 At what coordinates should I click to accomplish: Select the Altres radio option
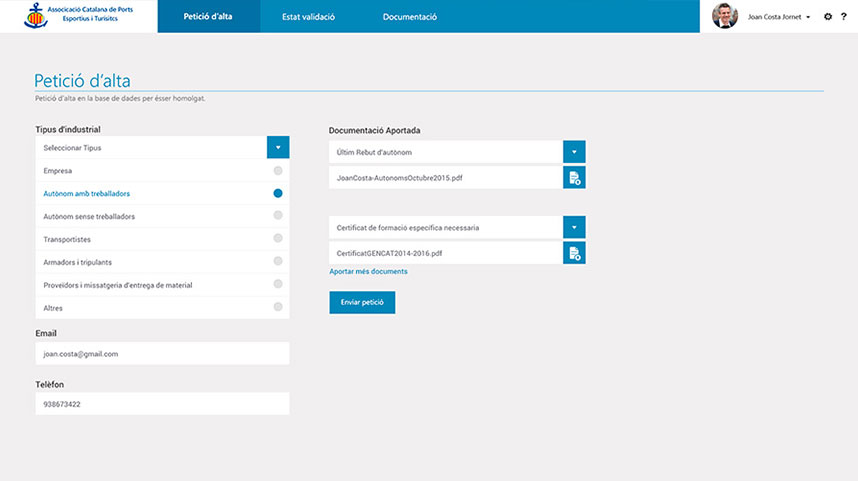pos(278,307)
